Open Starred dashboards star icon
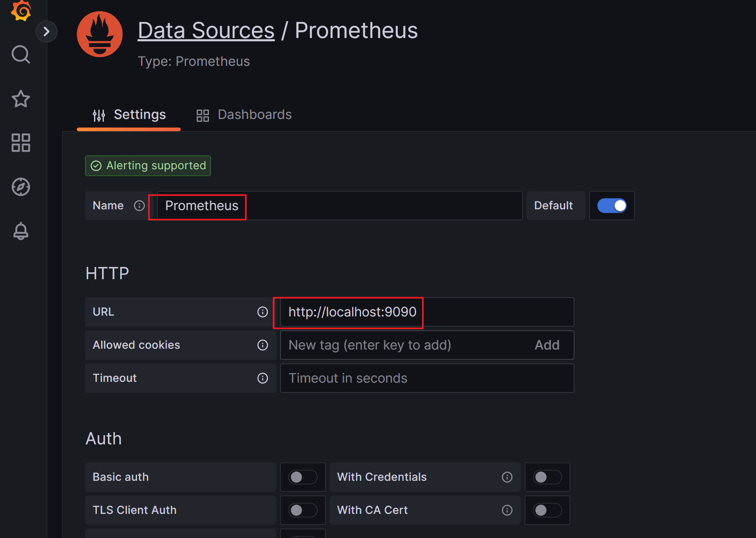 [21, 99]
